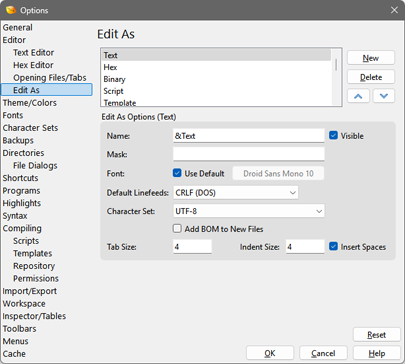Image resolution: width=405 pixels, height=364 pixels.
Task: Select the Compiling category
Action: pyautogui.click(x=22, y=228)
